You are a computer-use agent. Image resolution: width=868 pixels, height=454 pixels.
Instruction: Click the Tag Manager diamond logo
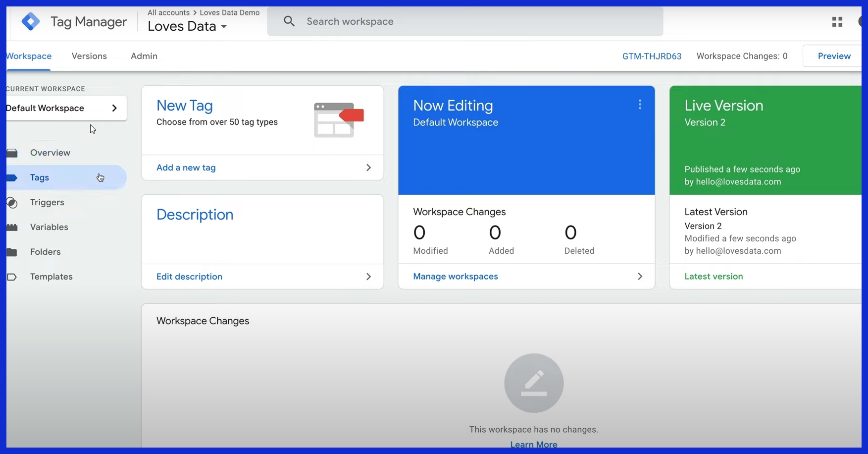[x=31, y=21]
